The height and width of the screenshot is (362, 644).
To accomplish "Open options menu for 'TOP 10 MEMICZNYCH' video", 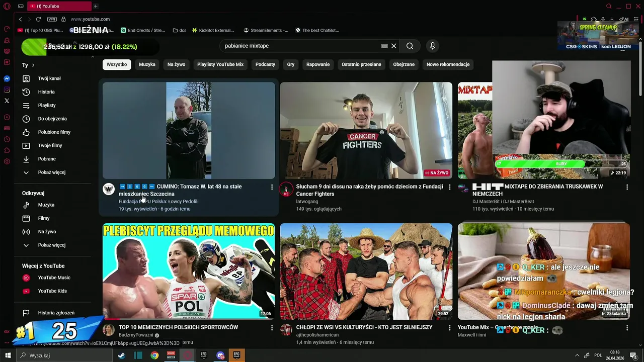I will pos(272,328).
